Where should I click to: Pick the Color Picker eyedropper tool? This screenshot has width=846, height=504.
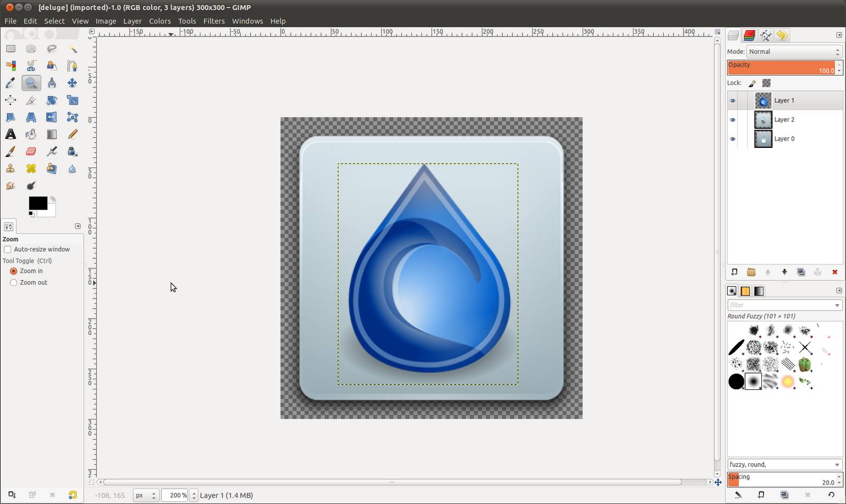pos(11,83)
